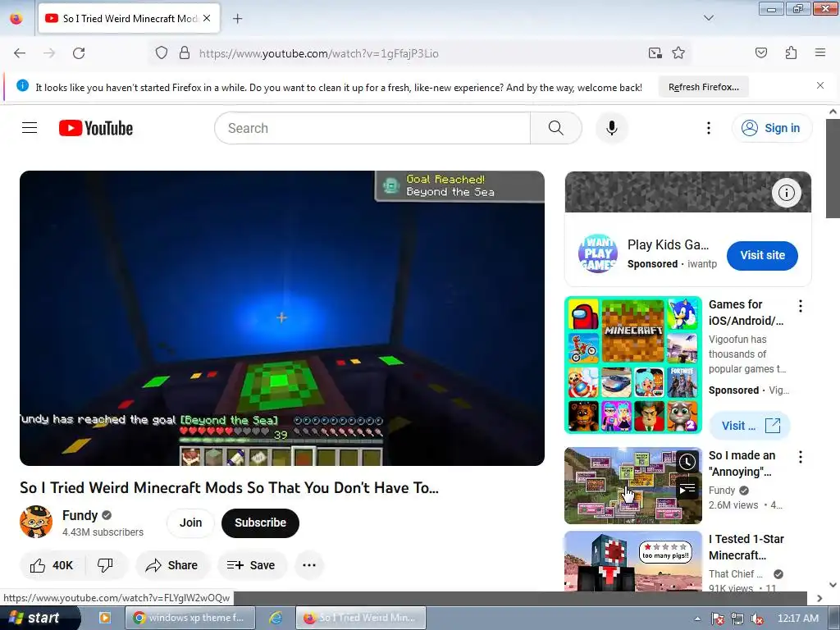Screen dimensions: 840x630
Task: Open Games for iOS/Android ad thumbnail
Action: pos(632,365)
